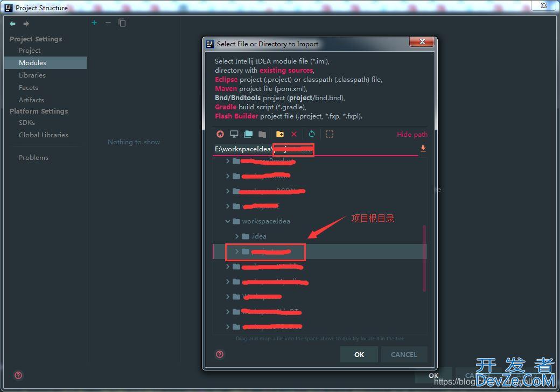Delete selected item with the red X icon
560x392 pixels.
click(294, 134)
